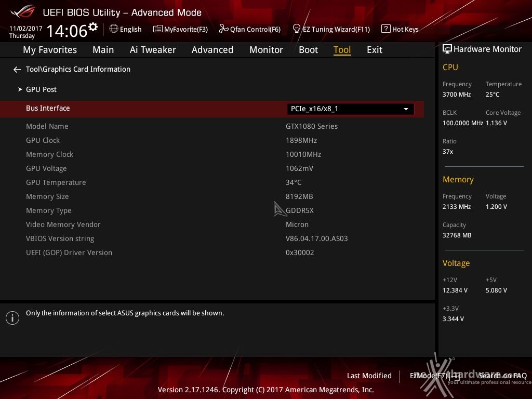Screen dimensions: 532x399
Task: Click the Qfan Control fan icon
Action: coord(223,29)
